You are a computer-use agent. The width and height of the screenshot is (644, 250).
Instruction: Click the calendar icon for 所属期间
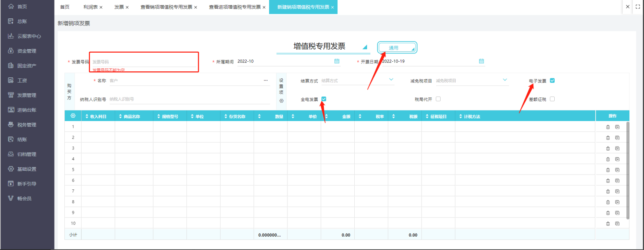[x=337, y=61]
